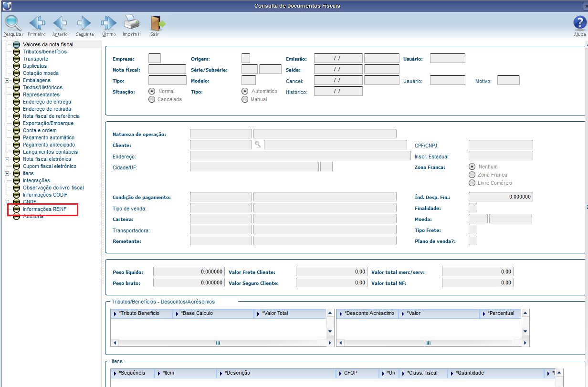The image size is (588, 387).
Task: Jump to Último record arrow
Action: tap(109, 23)
